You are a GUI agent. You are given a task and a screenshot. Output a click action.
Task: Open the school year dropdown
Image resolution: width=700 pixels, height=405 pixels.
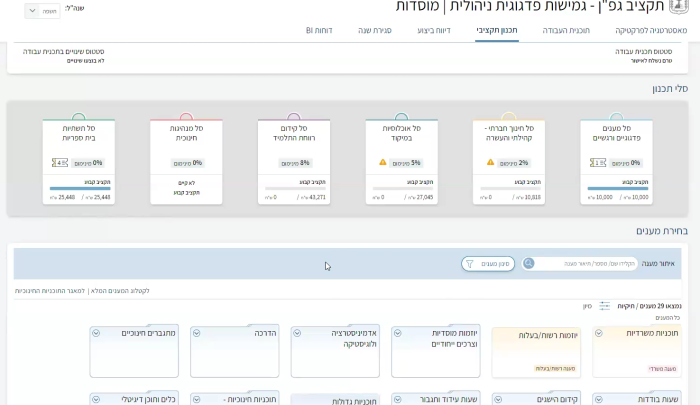point(42,11)
